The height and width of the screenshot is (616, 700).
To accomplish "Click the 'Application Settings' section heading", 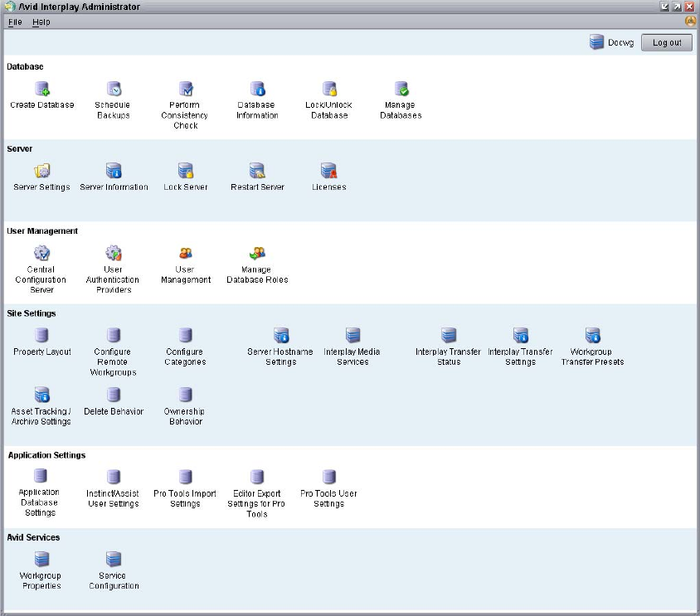I will [47, 455].
